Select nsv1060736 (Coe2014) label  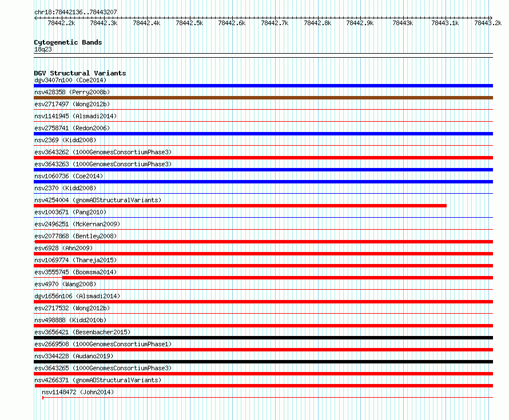(69, 176)
